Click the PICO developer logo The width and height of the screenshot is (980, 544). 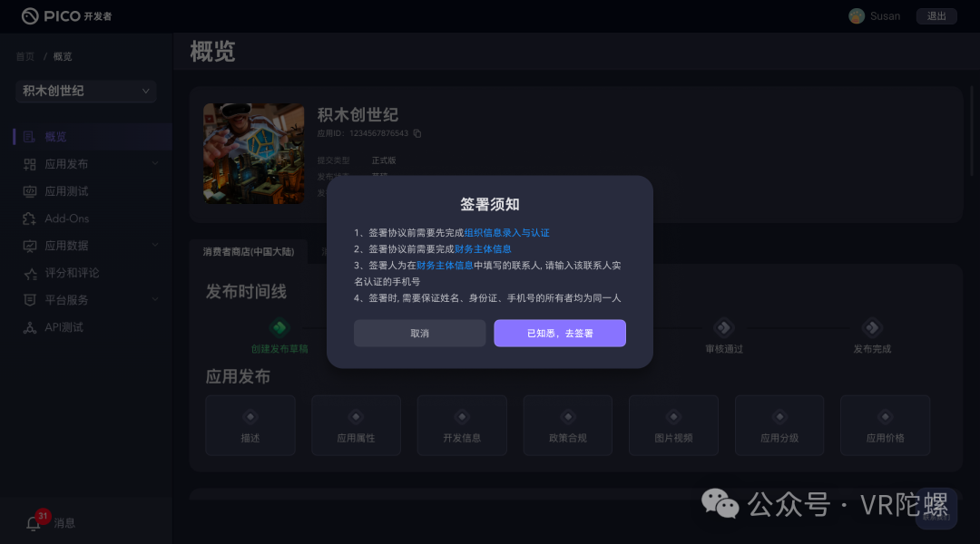66,16
